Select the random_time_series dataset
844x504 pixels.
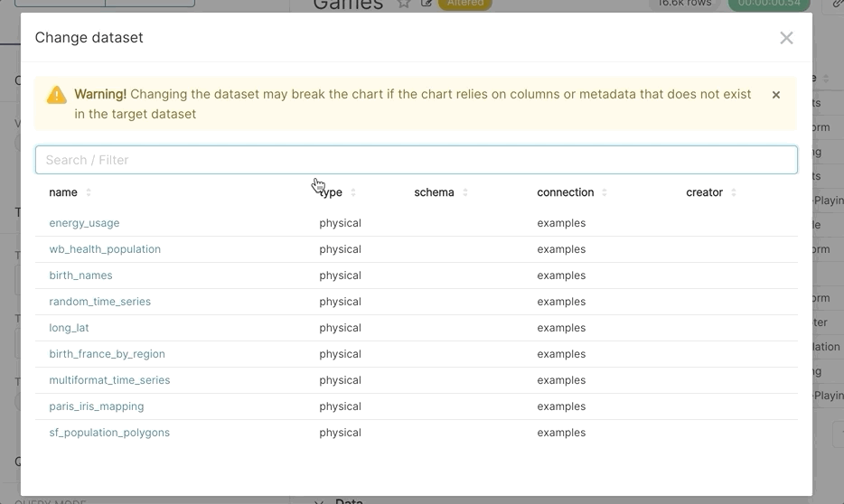[x=99, y=302]
